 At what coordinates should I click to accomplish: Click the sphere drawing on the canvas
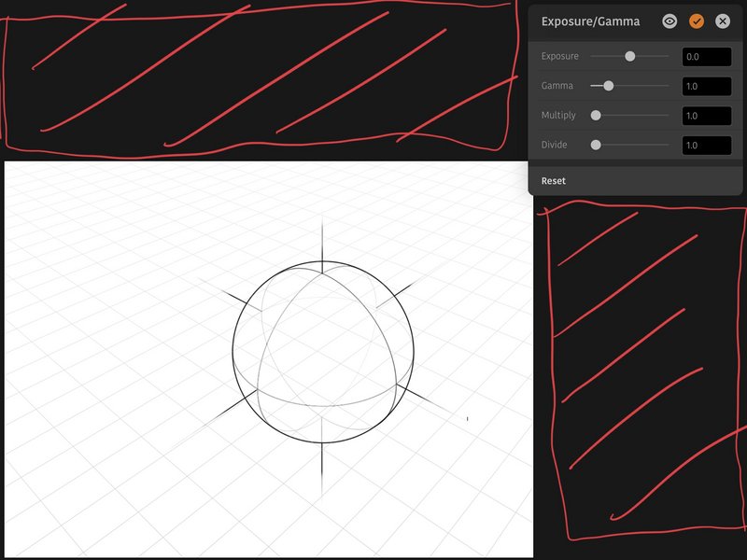coord(323,352)
